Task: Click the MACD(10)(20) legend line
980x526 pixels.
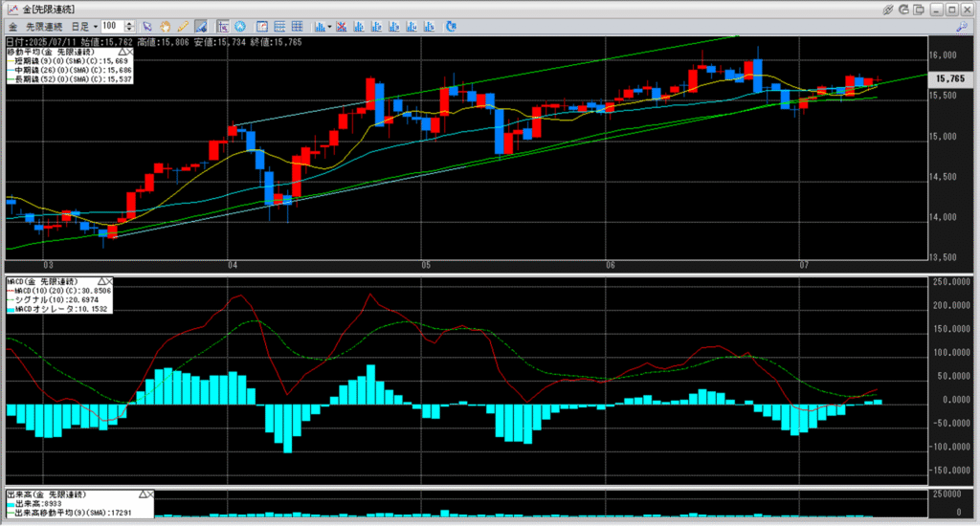Action: (58, 291)
